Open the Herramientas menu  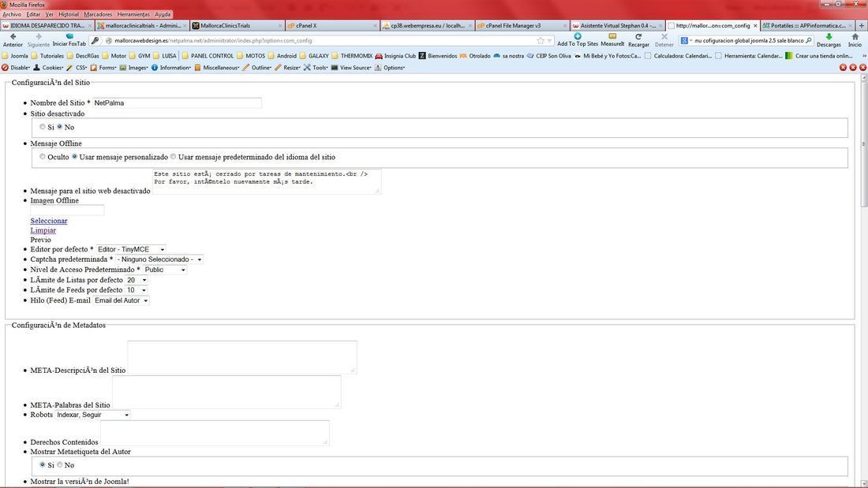click(x=133, y=14)
